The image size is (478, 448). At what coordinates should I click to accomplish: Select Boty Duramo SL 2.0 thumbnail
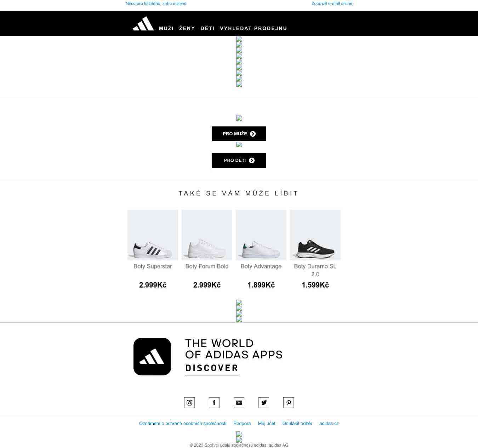[x=315, y=235]
